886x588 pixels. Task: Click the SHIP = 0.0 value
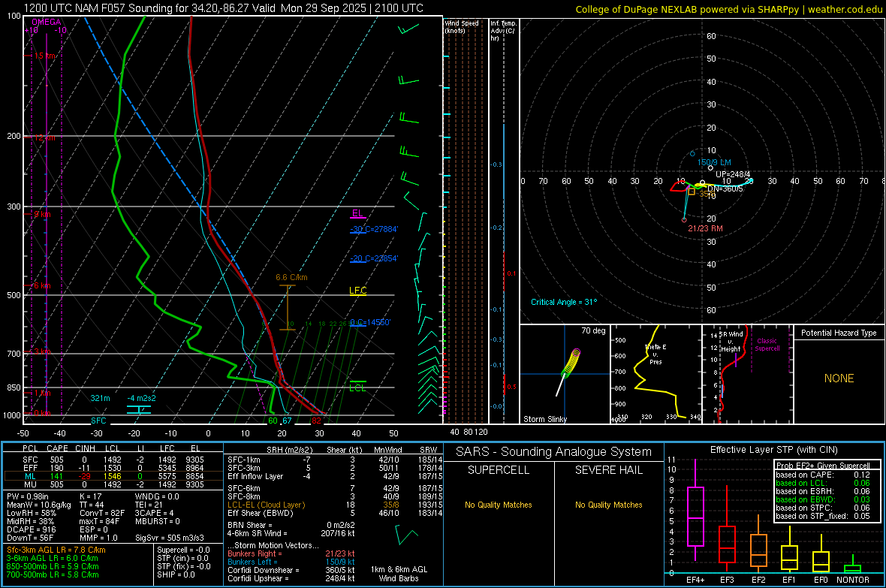click(x=176, y=574)
